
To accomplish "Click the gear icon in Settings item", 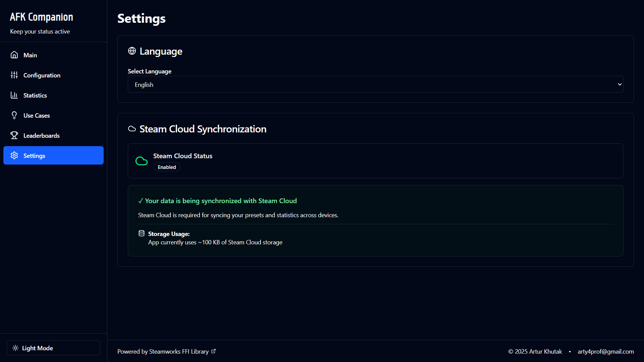I will click(14, 156).
